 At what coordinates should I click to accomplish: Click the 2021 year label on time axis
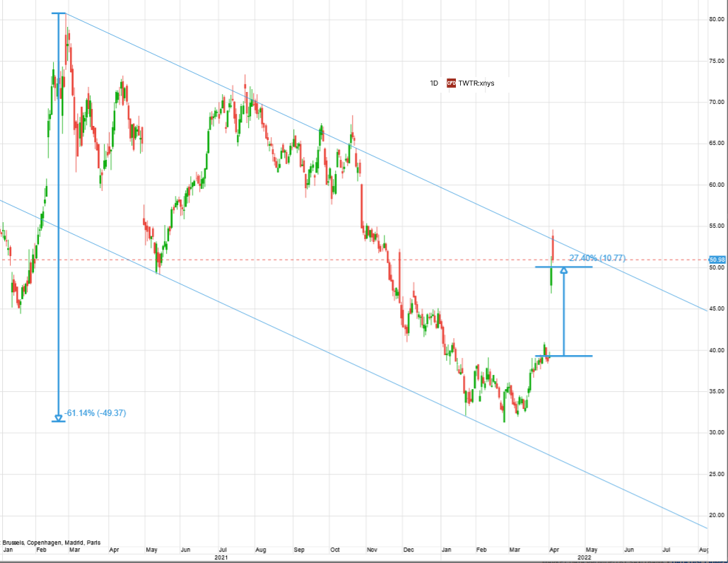221,557
